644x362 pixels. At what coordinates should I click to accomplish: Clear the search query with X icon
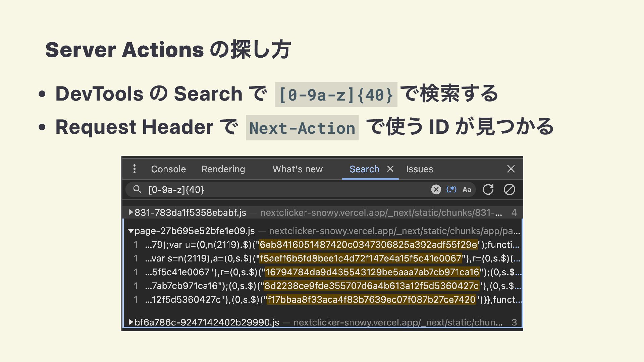436,190
